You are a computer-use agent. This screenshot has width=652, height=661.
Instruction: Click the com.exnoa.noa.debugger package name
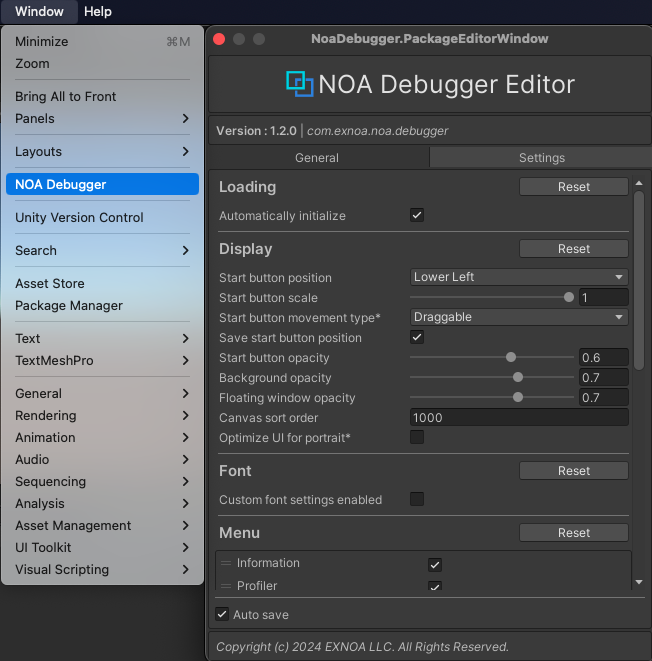pyautogui.click(x=377, y=131)
